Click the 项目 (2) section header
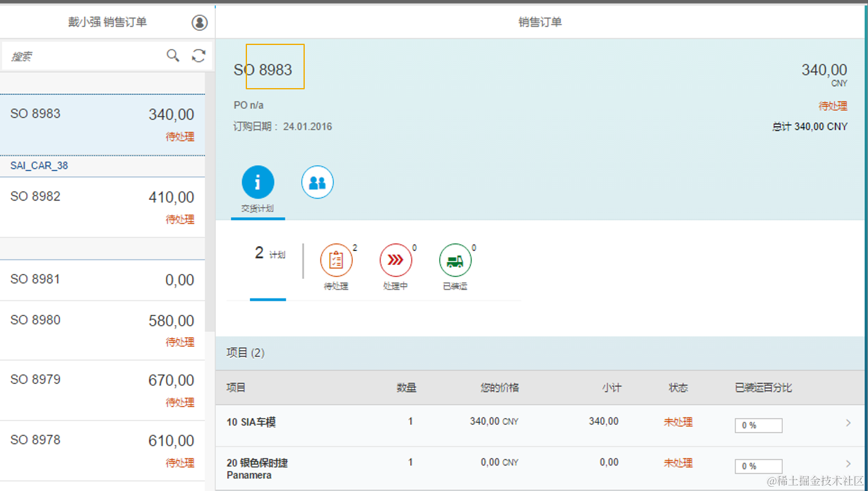The image size is (868, 491). click(x=246, y=353)
